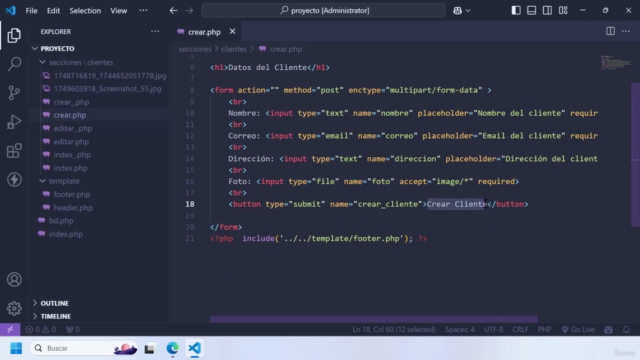Open Run and Debug view
Image resolution: width=640 pixels, height=360 pixels.
[14, 122]
